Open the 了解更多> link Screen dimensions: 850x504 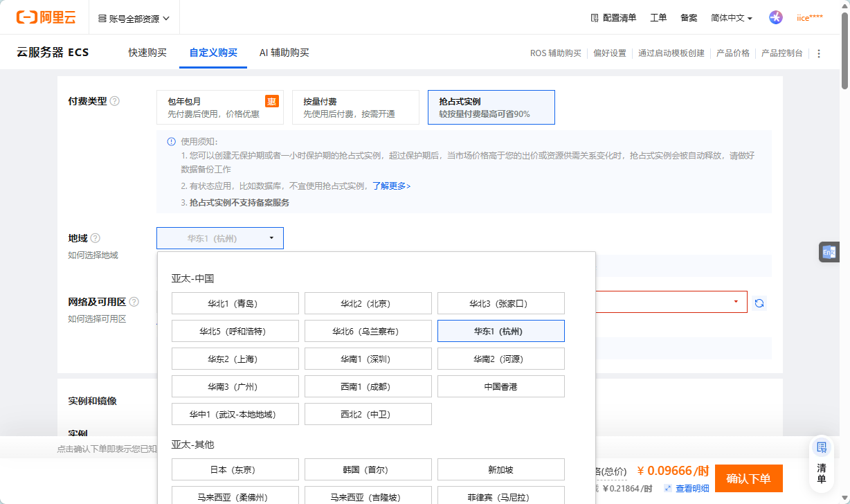pos(391,186)
